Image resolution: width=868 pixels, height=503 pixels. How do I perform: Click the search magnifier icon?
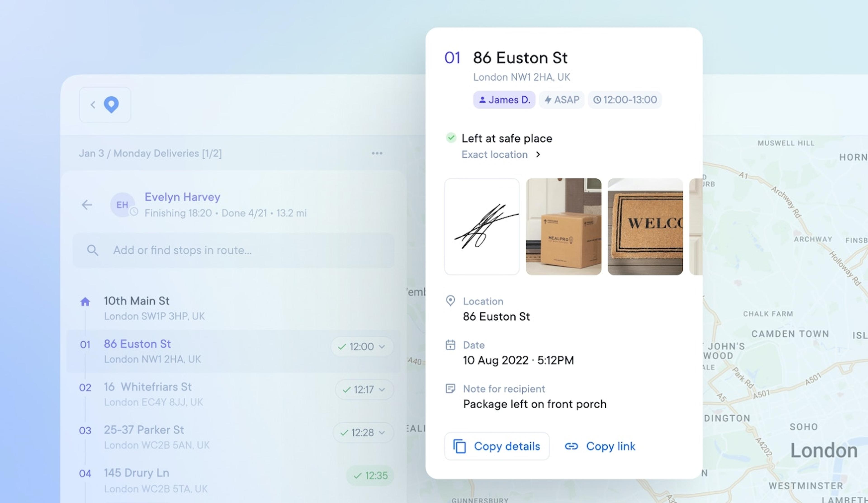click(92, 250)
